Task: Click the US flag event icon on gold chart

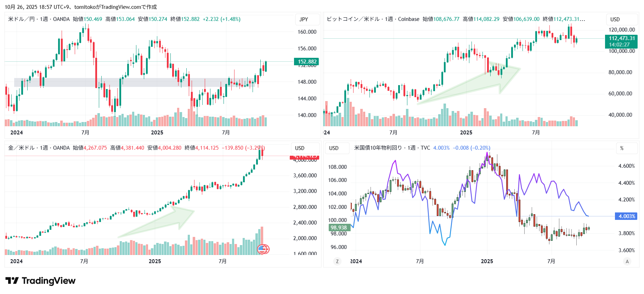Action: pos(263,249)
